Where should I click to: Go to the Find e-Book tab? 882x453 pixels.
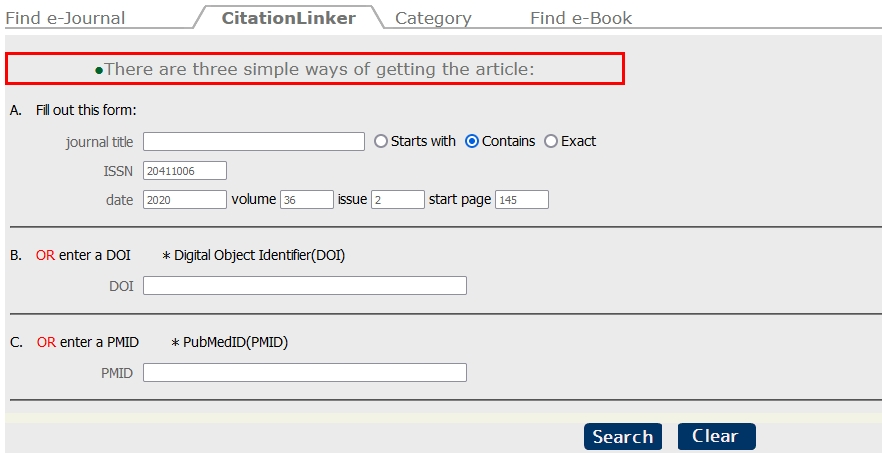tap(581, 18)
